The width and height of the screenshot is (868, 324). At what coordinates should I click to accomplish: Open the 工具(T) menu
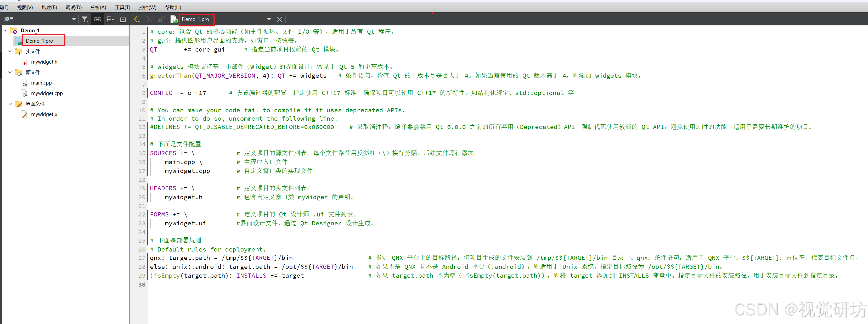pos(122,7)
